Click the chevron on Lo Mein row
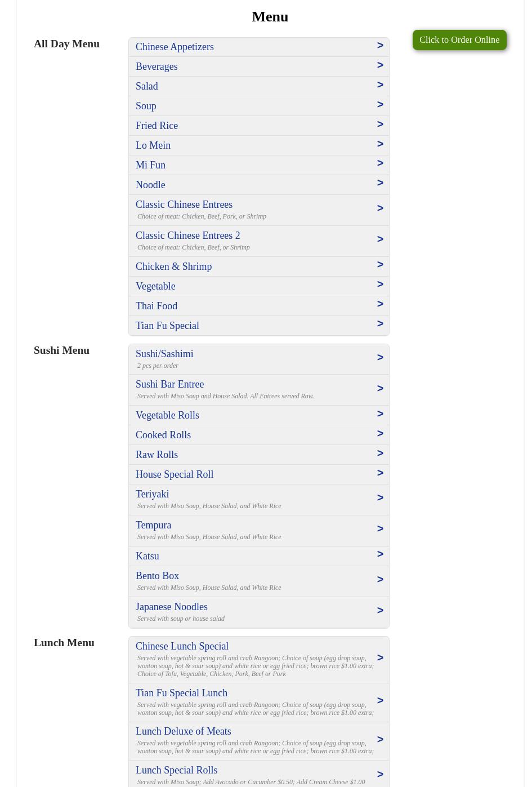The height and width of the screenshot is (787, 532). [380, 144]
